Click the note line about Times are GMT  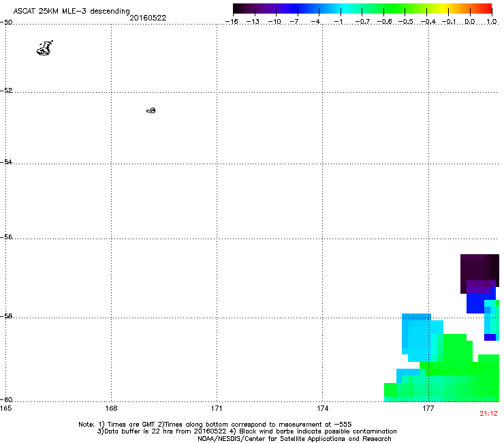click(x=215, y=425)
